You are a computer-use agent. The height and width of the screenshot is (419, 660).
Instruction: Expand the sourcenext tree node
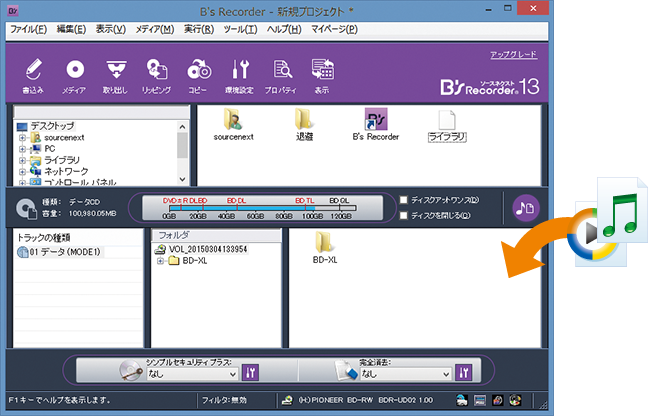click(22, 138)
